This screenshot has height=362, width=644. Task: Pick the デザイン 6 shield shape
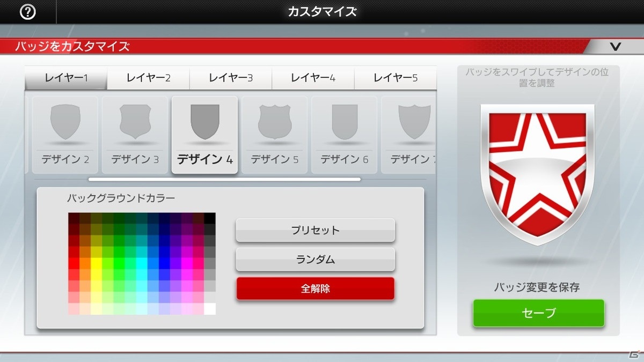pyautogui.click(x=344, y=135)
